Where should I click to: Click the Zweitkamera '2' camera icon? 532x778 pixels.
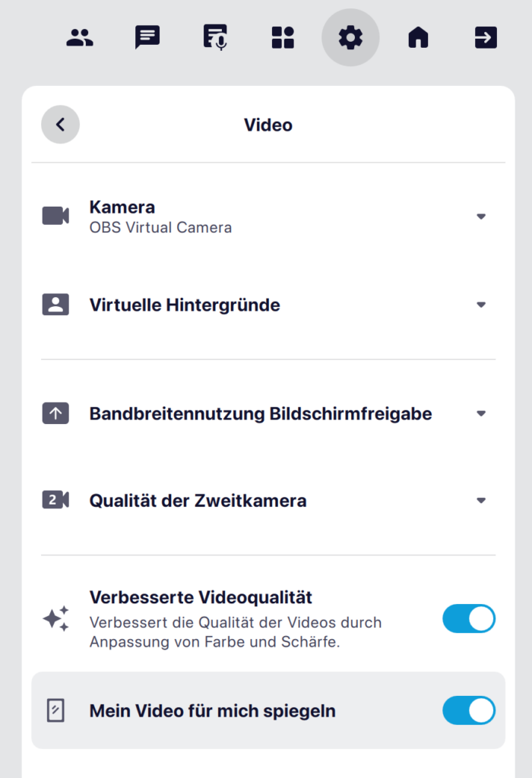tap(55, 501)
